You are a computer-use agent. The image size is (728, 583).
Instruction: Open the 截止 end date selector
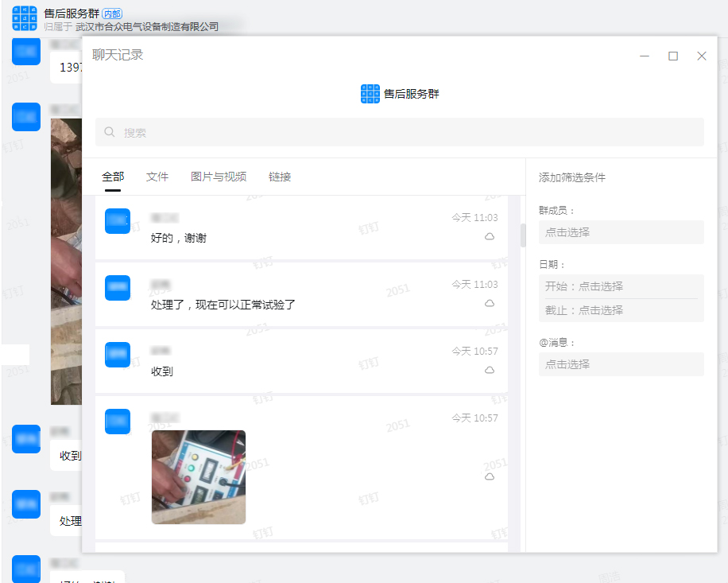[622, 309]
